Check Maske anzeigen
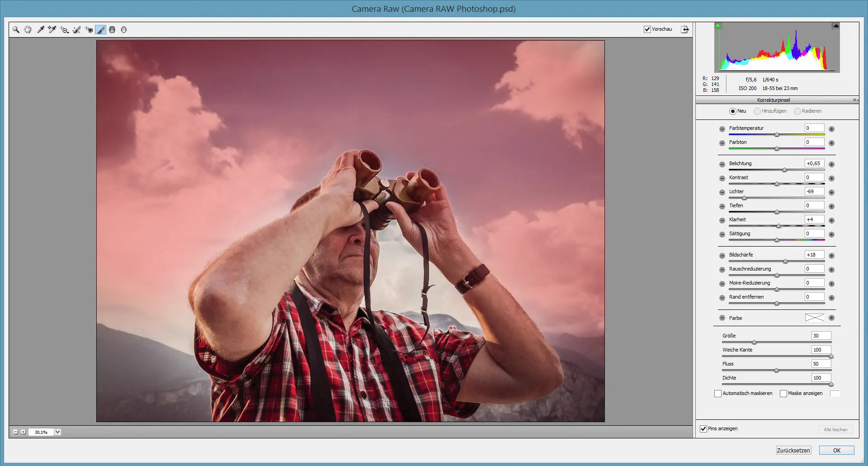 (x=784, y=393)
